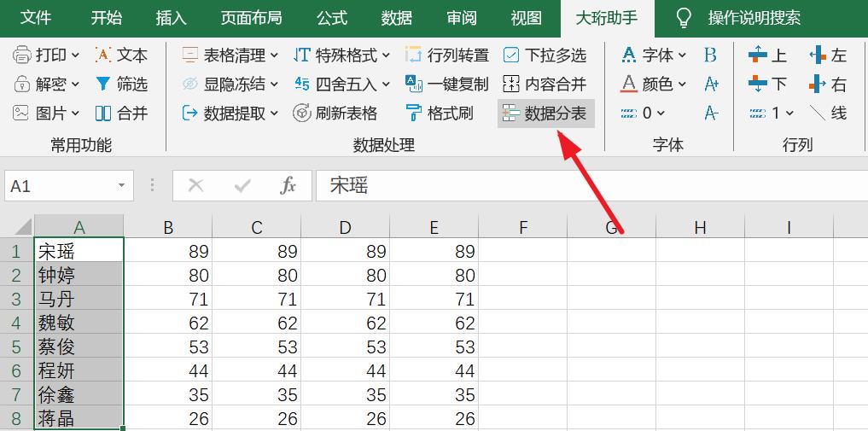Click the lightbulb Tell Me icon

(684, 18)
